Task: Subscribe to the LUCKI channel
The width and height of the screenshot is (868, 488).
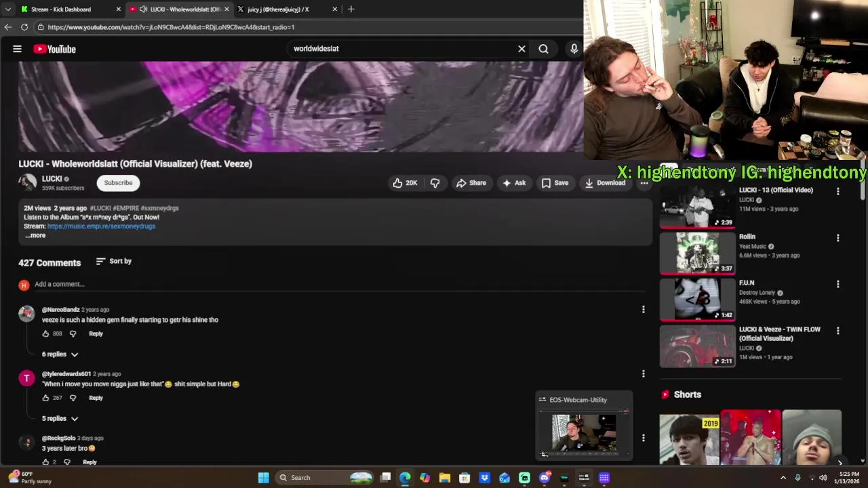Action: pos(118,183)
